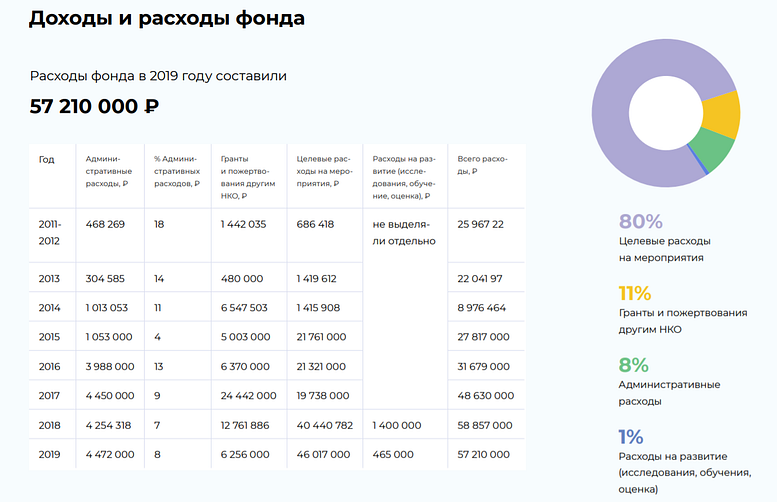Viewport: 777px width, 502px height.
Task: Click the cell "4 450 000"
Action: tap(110, 396)
